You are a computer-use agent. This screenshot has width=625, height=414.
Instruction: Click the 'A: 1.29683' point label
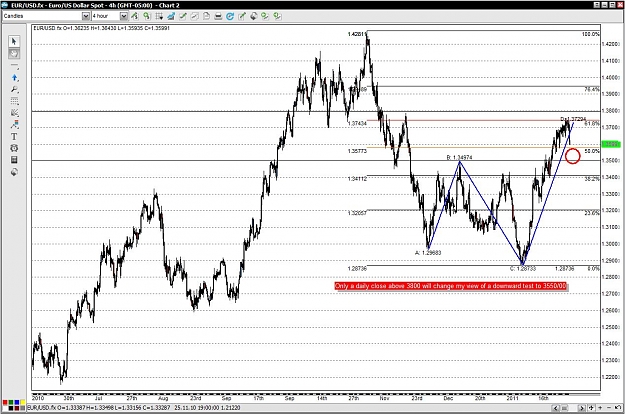click(428, 253)
